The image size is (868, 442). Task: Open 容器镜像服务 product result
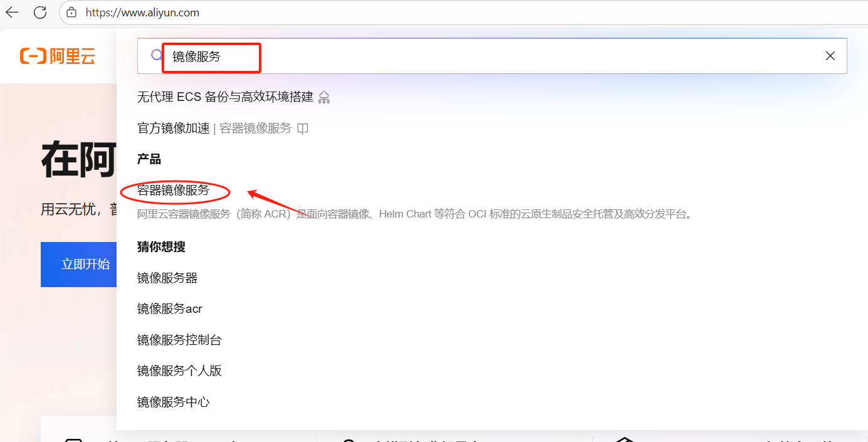point(173,191)
